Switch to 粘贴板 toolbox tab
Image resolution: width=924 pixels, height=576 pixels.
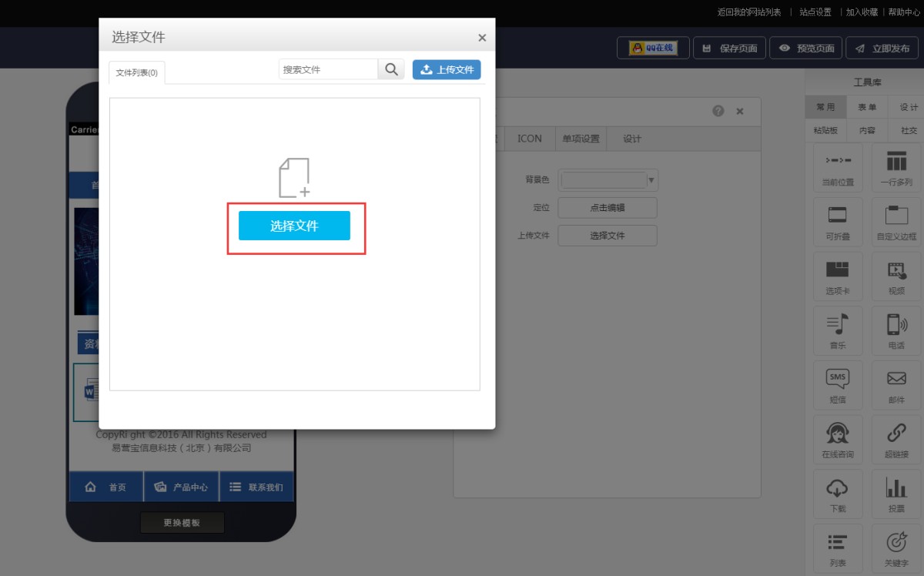825,130
